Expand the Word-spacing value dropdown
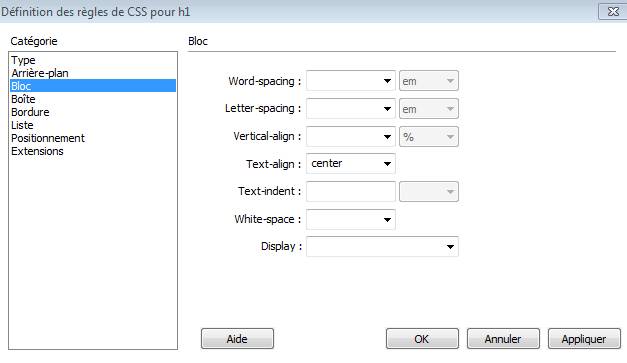The image size is (627, 363). tap(351, 81)
